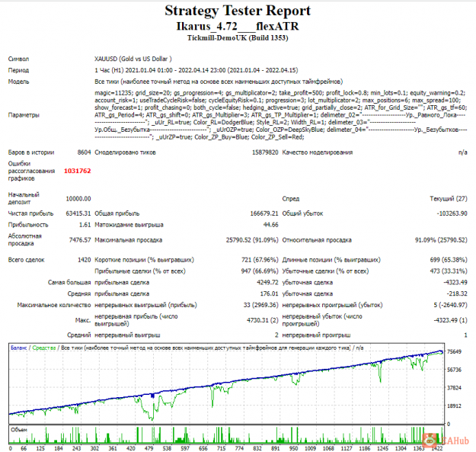This screenshot has height=452, width=476.
Task: Click the 'Общая прибыль' label
Action: point(117,213)
